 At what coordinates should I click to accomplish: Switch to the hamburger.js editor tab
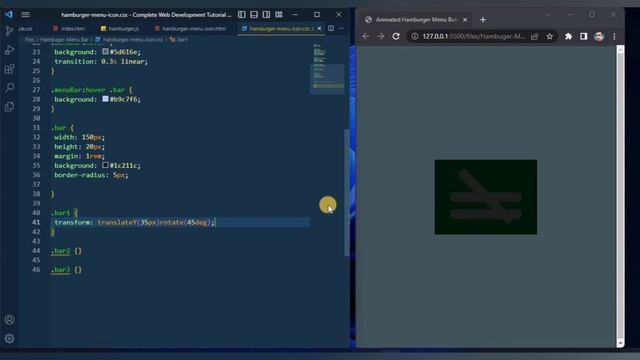point(120,29)
